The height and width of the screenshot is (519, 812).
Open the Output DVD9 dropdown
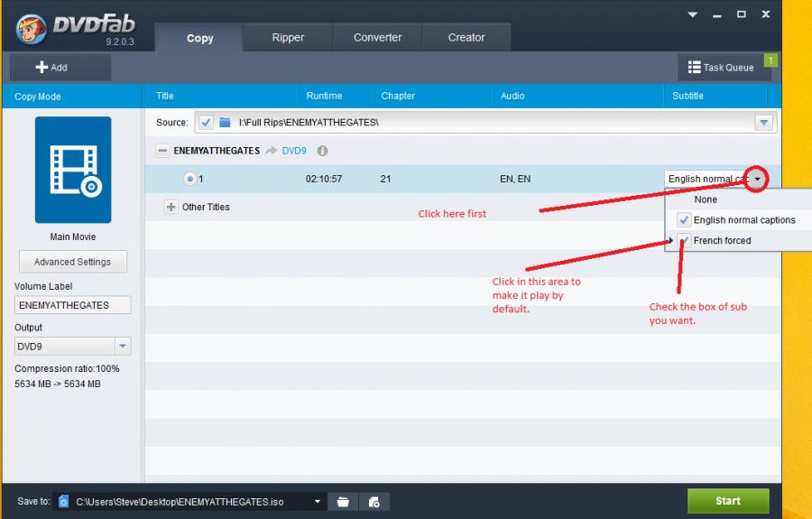coord(123,347)
